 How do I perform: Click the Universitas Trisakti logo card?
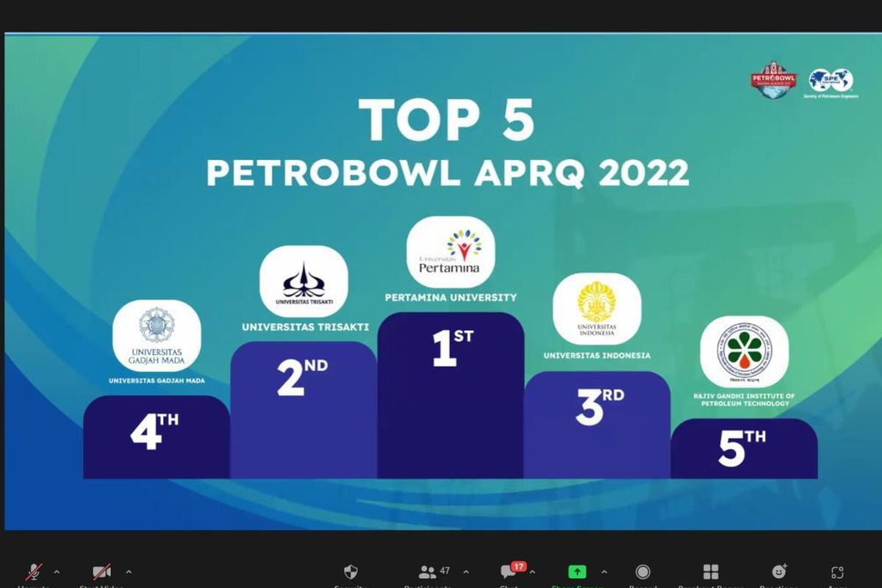tap(304, 282)
